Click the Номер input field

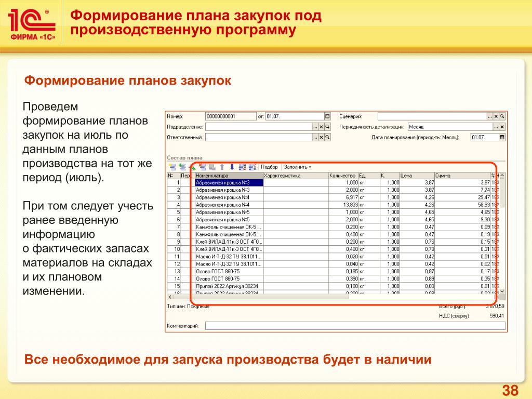[x=231, y=116]
